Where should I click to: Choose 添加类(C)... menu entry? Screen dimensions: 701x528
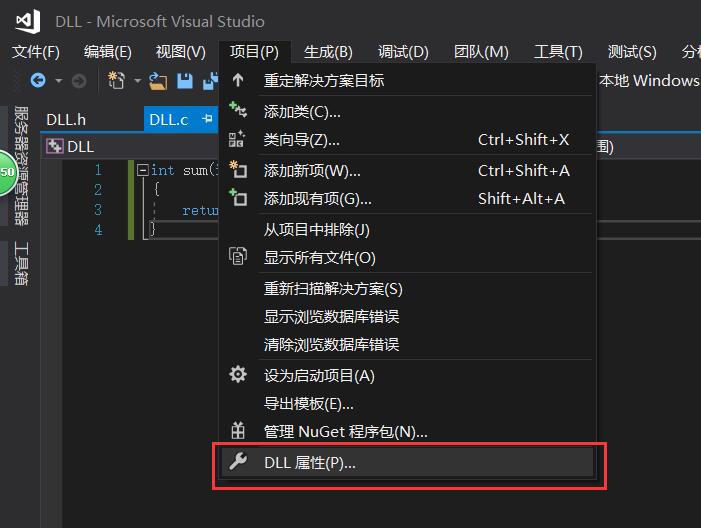pos(407,111)
